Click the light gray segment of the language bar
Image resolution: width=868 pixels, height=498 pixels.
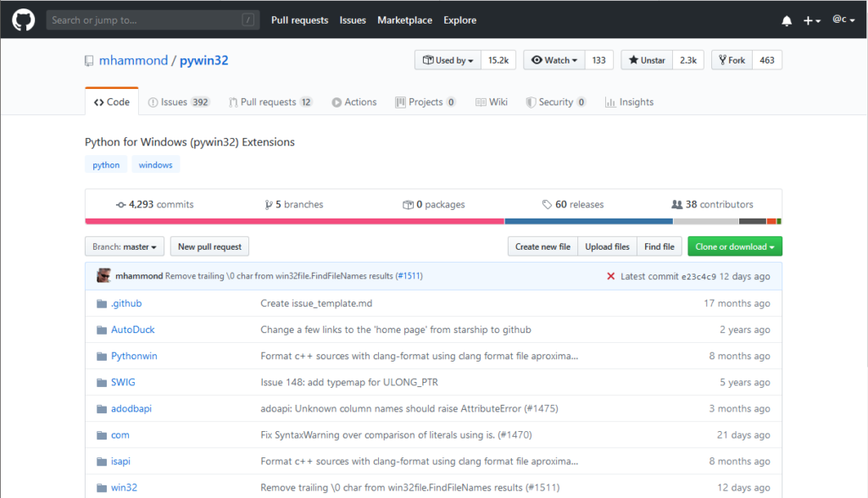(x=706, y=221)
